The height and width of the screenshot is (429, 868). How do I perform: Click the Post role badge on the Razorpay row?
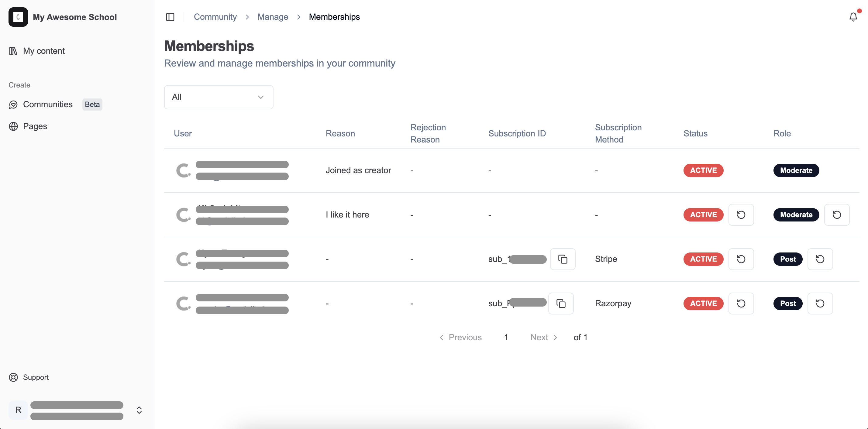788,304
